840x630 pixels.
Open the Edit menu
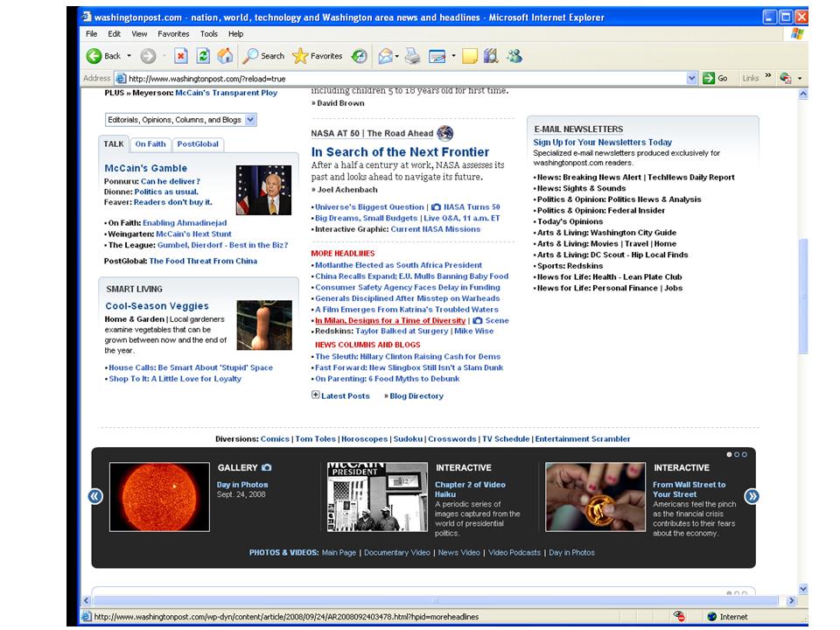[x=114, y=34]
